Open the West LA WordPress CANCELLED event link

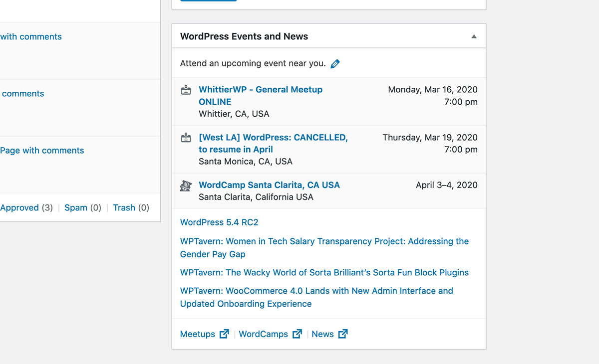273,144
